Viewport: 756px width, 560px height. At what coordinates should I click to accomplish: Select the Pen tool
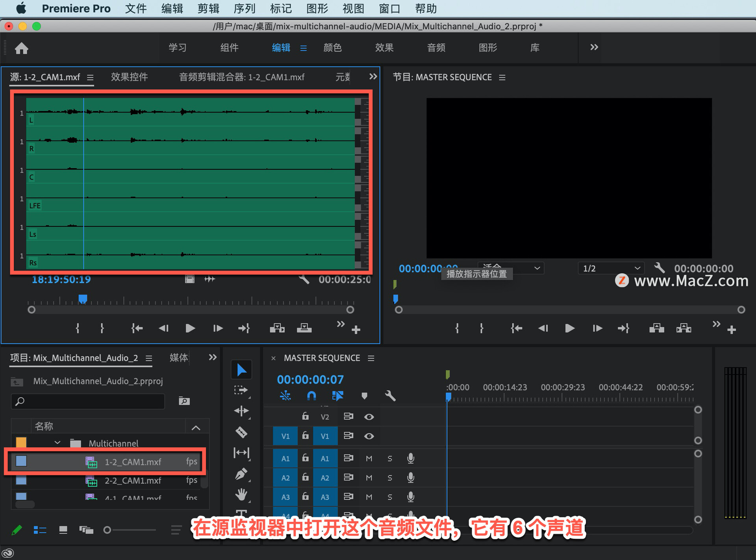coord(241,474)
